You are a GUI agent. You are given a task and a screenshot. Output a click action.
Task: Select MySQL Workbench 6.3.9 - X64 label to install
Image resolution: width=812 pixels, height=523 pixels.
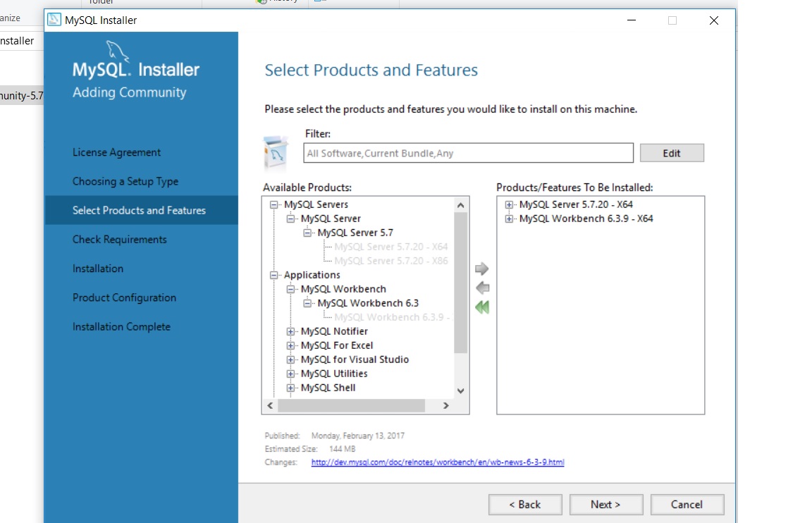coord(586,219)
